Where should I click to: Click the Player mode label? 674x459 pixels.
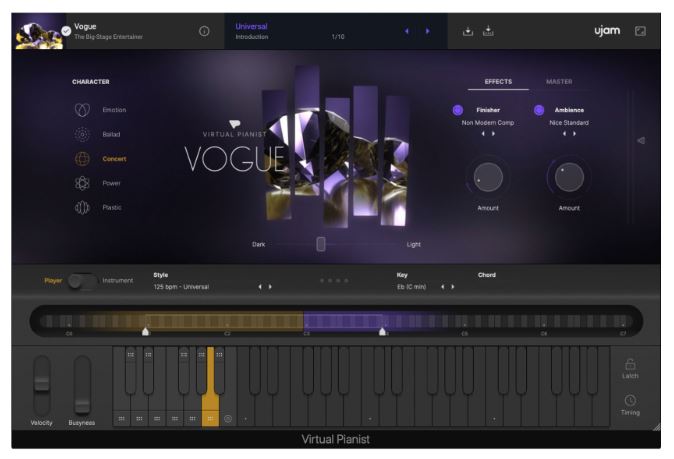[53, 281]
